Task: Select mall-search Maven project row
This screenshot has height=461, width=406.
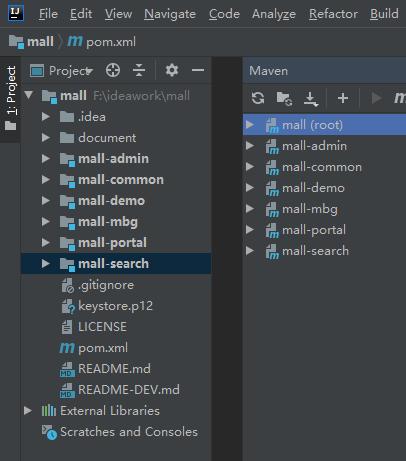Action: [324, 251]
